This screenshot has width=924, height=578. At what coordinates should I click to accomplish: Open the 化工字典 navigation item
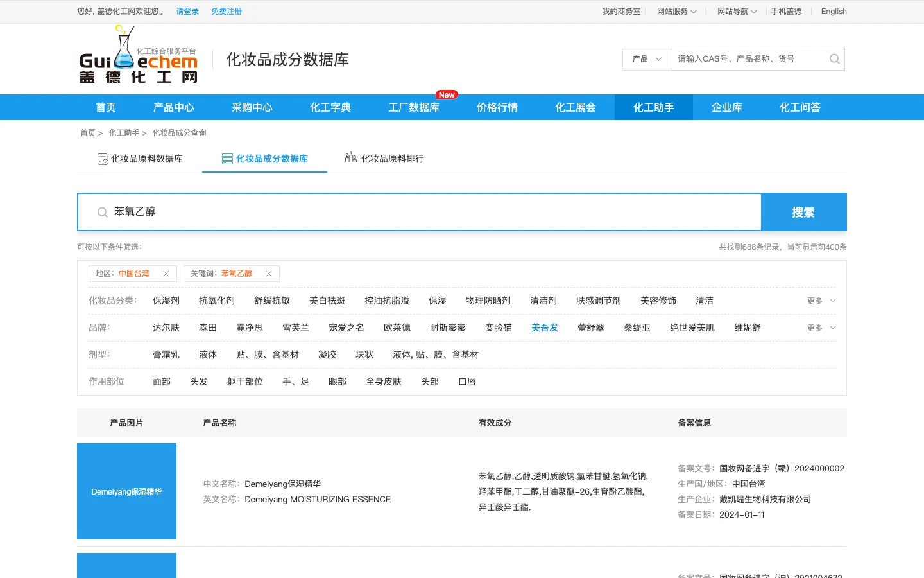pyautogui.click(x=330, y=107)
